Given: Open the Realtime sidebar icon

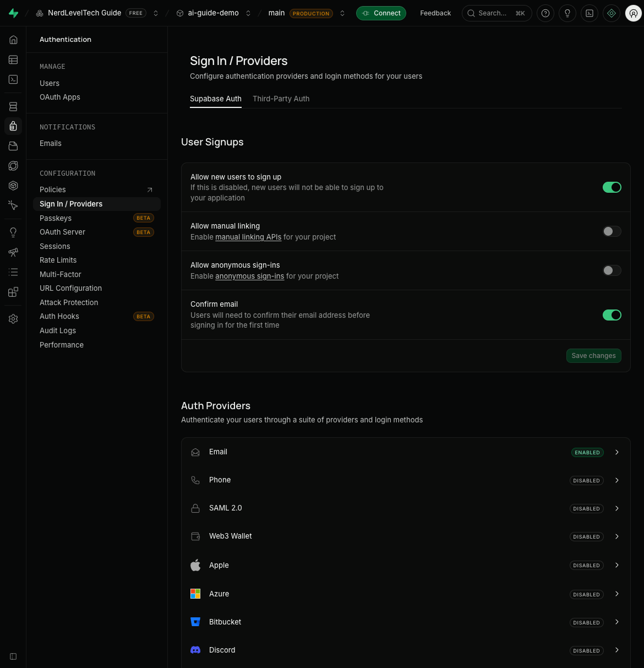Looking at the screenshot, I should (x=13, y=205).
